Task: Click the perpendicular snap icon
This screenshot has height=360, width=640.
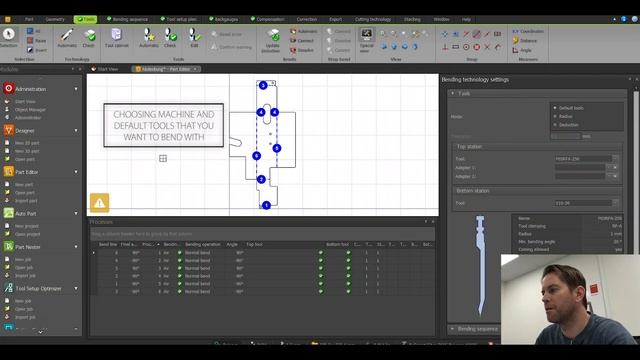Action: tap(445, 47)
